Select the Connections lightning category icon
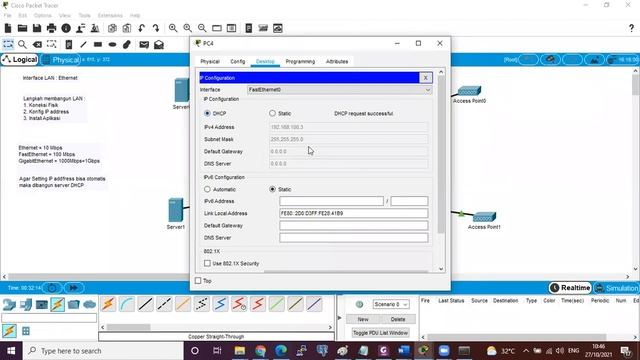The image size is (640, 360). (x=58, y=304)
